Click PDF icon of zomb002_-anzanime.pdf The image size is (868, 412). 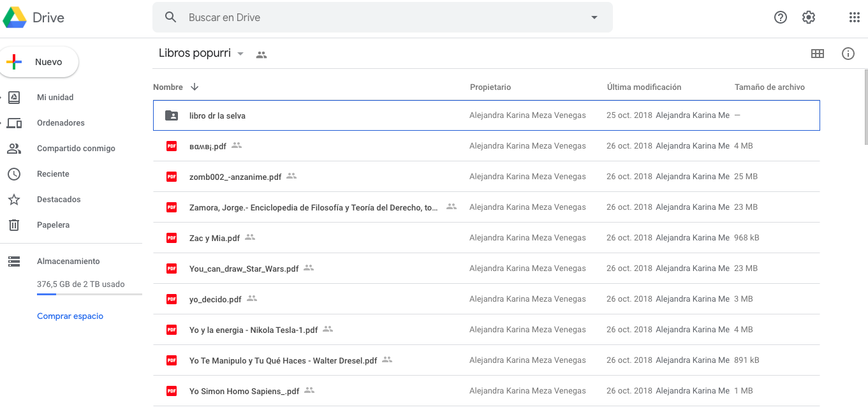172,177
